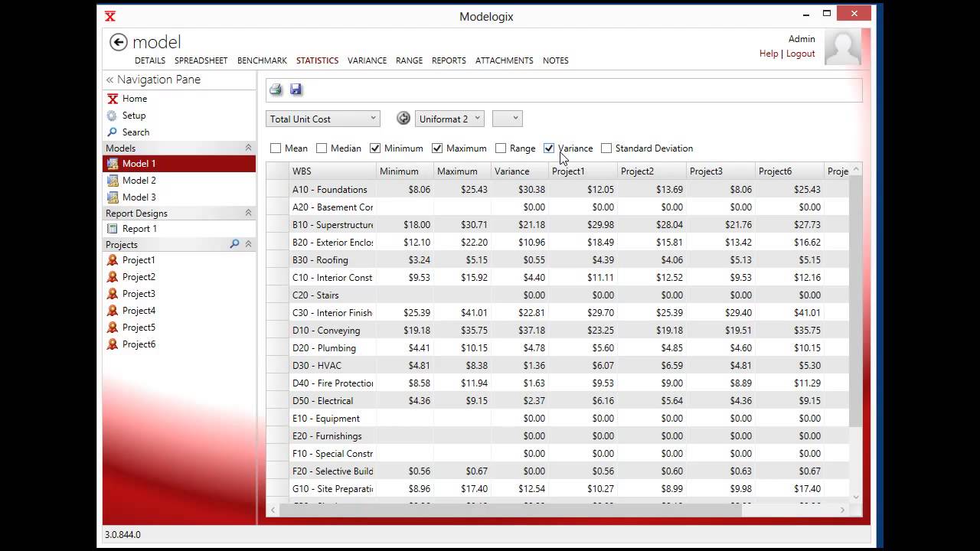The width and height of the screenshot is (980, 551).
Task: Open the REPORTS tab
Action: tap(449, 60)
